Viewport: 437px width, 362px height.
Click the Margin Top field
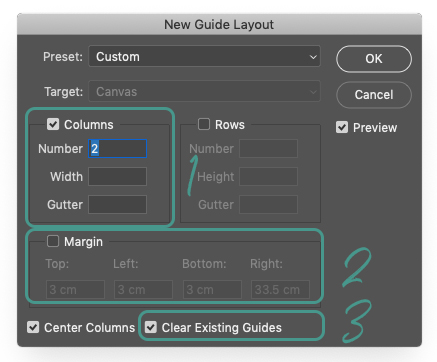point(75,289)
